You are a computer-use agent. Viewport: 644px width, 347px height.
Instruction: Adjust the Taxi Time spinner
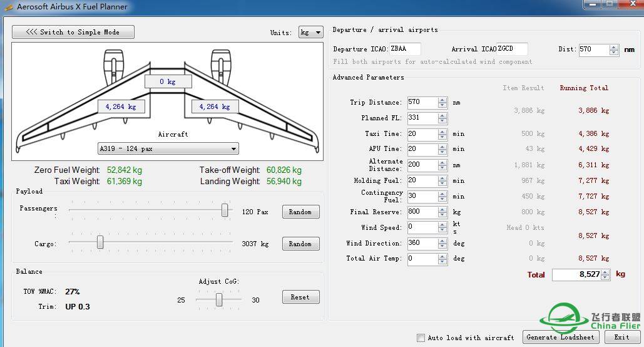pyautogui.click(x=442, y=134)
